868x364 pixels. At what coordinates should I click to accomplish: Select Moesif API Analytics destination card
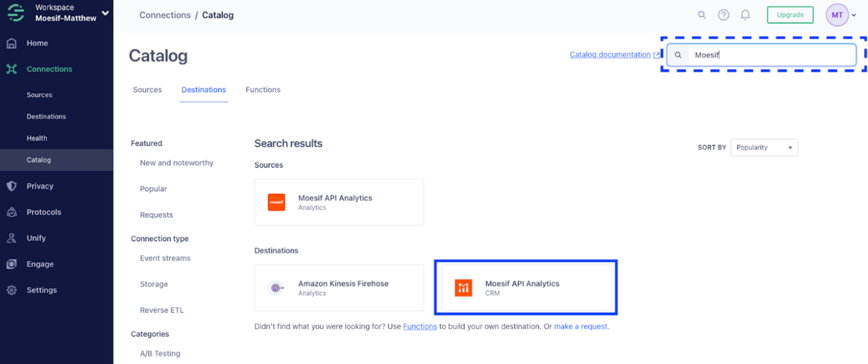pos(526,288)
